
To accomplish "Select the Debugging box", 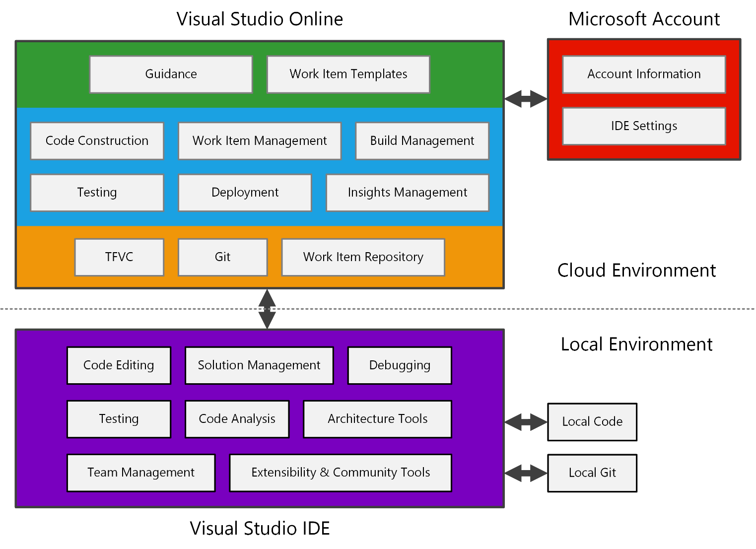I will click(x=400, y=365).
